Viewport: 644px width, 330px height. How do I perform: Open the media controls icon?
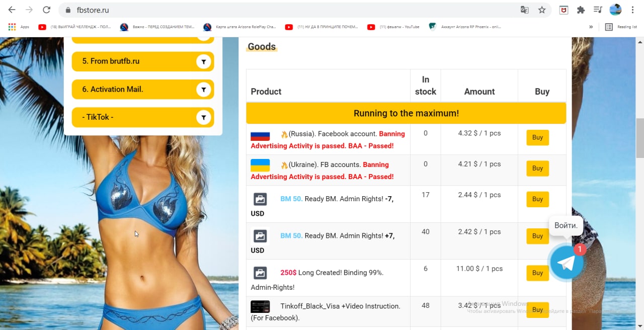598,10
